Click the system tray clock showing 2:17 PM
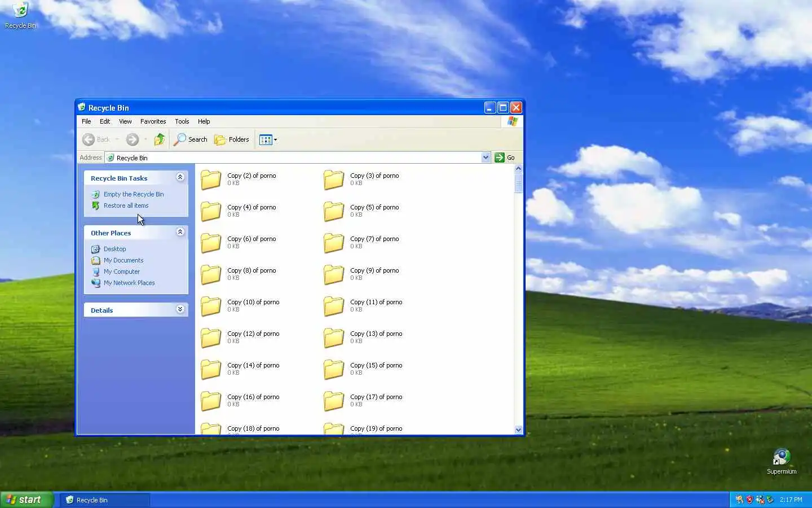Screen dimensions: 812x508 [791, 500]
